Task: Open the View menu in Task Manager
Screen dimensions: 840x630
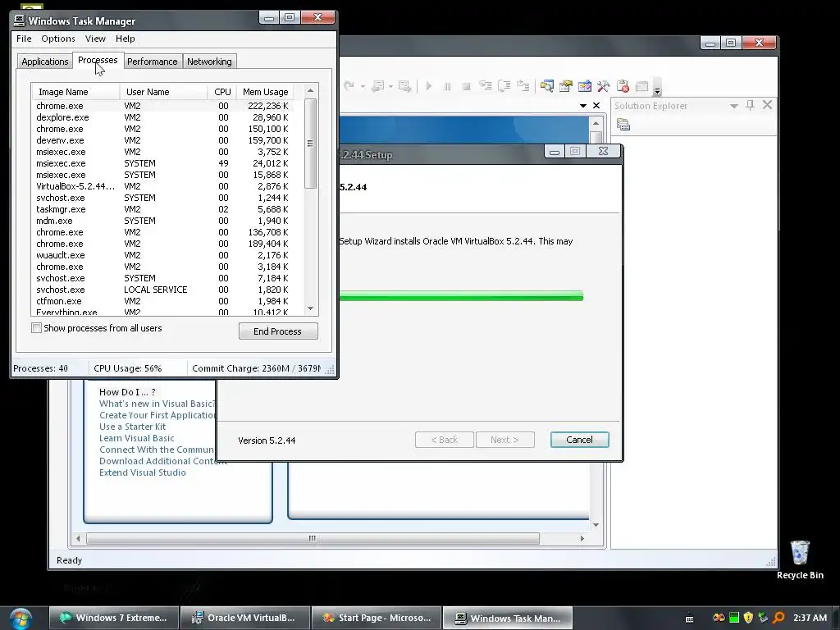Action: (x=95, y=39)
